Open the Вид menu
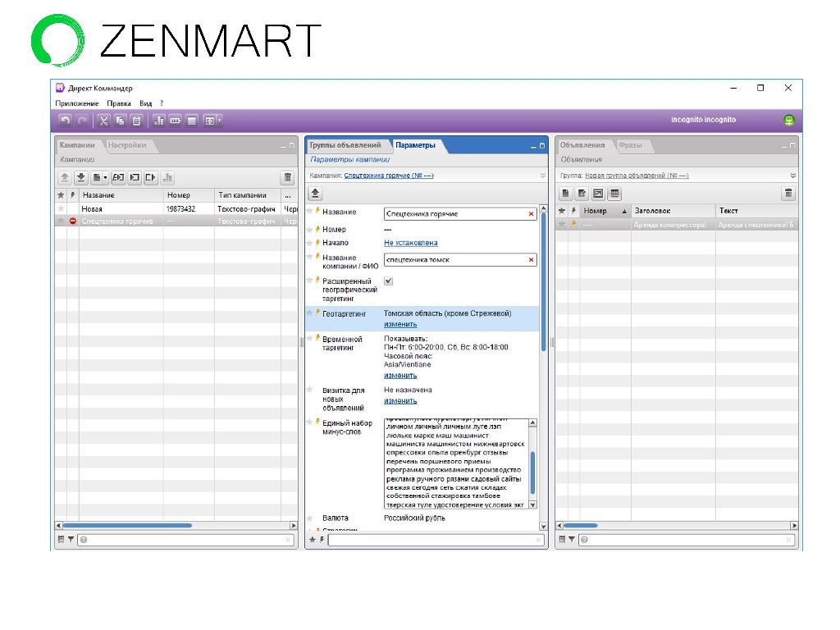 click(146, 103)
